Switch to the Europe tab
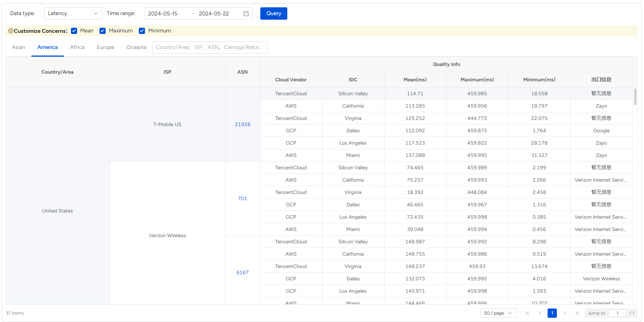The image size is (644, 322). coord(105,47)
